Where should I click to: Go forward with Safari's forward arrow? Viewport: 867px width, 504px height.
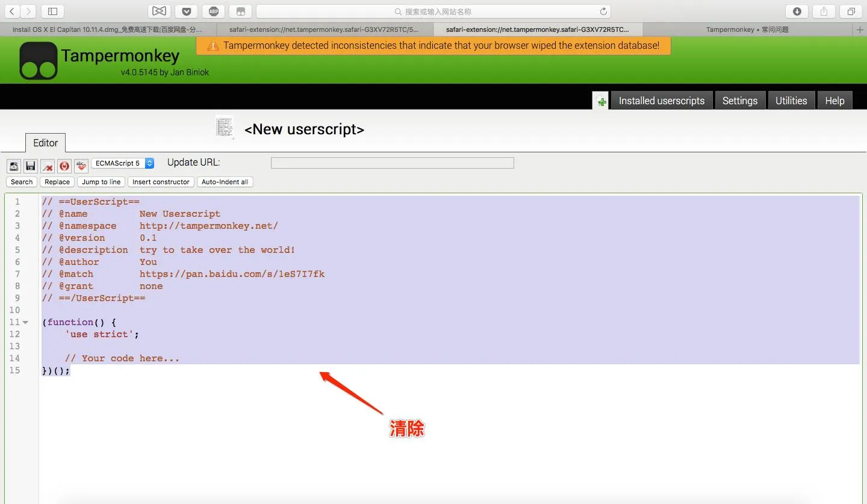[x=28, y=11]
